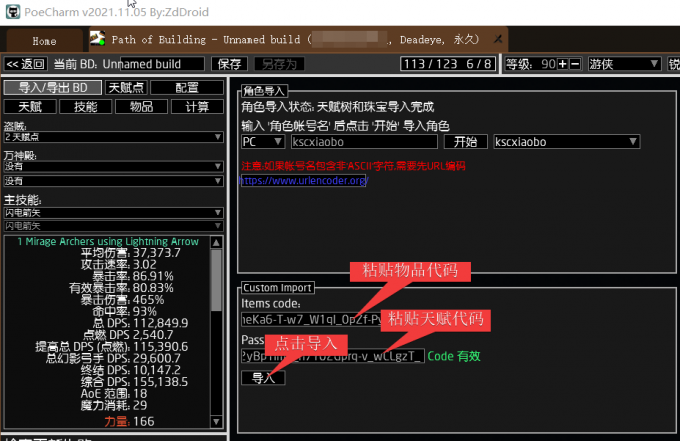Open the 天赋点 notes section
The width and height of the screenshot is (680, 441).
pos(126,88)
